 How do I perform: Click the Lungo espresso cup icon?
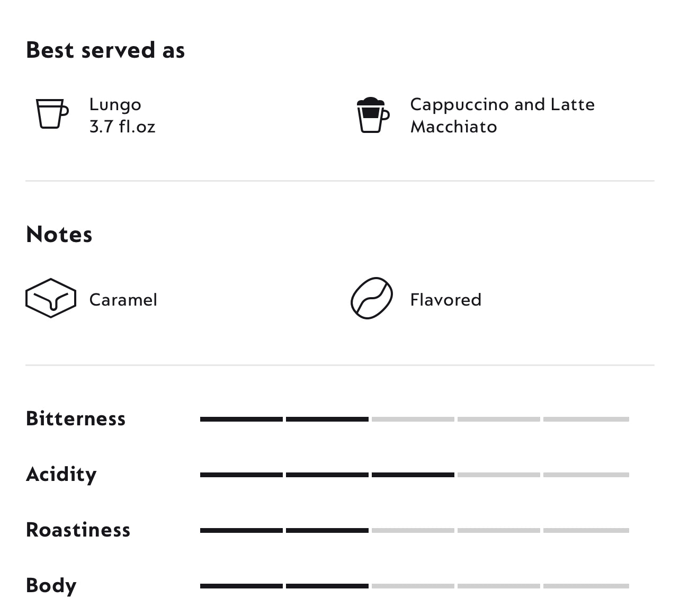click(x=52, y=114)
